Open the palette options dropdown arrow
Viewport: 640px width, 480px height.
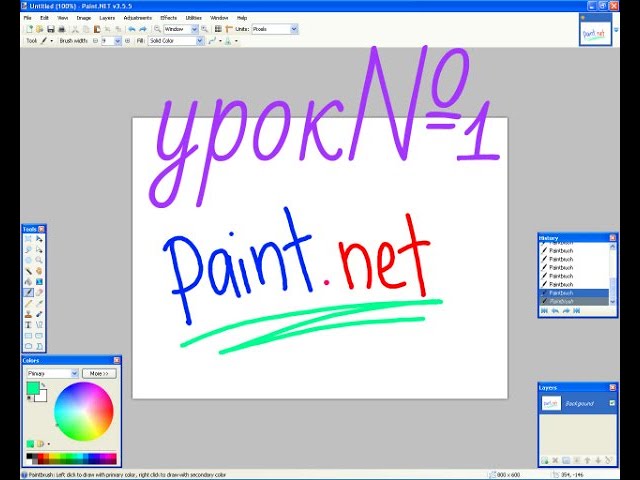(49, 444)
